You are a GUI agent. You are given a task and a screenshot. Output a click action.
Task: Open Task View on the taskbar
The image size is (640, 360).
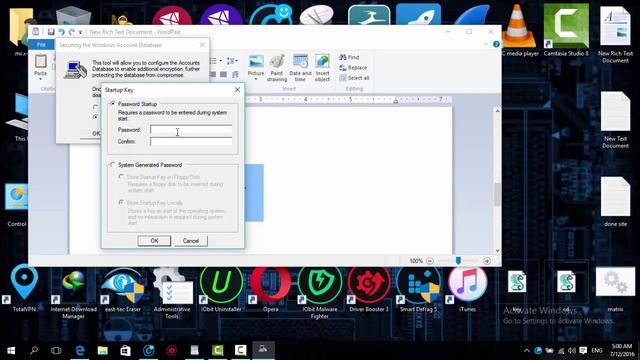56,350
